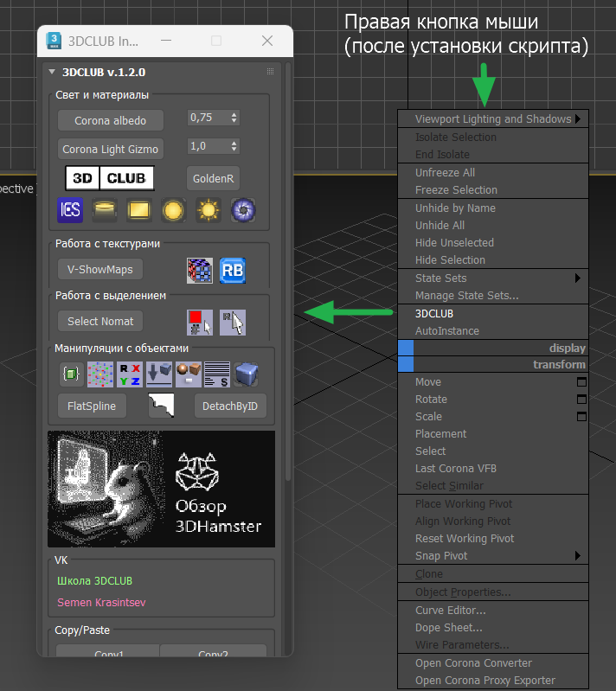Open the Обзор 3DHamster banner
616x691 pixels.
click(162, 489)
